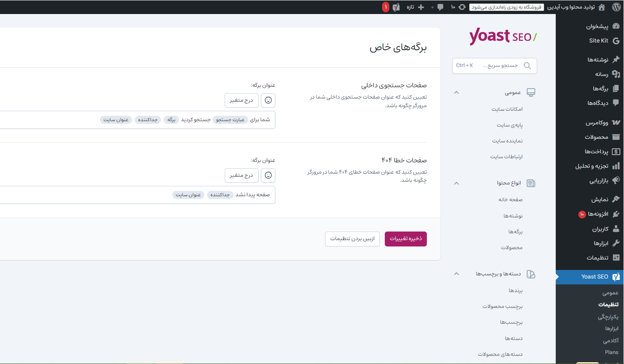Click the magnifier icon in quick search
624x364 pixels.
(527, 66)
